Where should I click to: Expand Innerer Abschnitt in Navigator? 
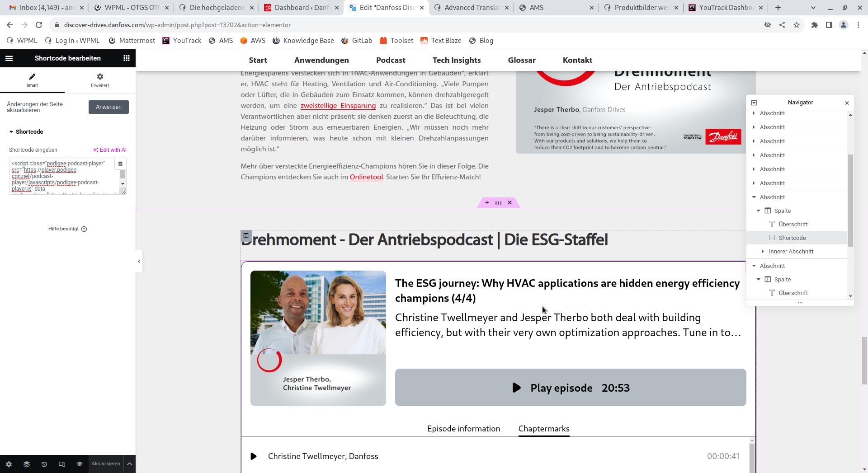pos(763,252)
